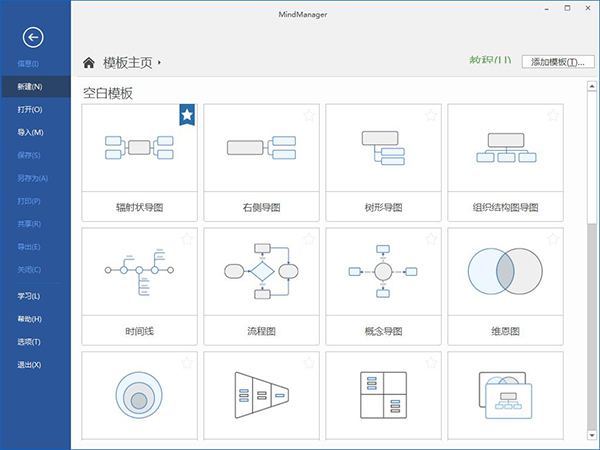Select the overlapping slides template in last row
This screenshot has height=450, width=600.
coord(505,396)
